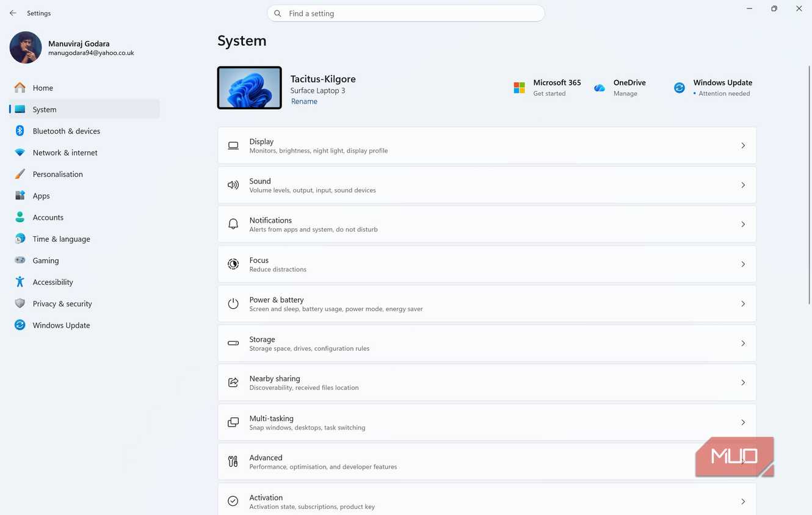This screenshot has height=515, width=812.
Task: Click the OneDrive cloud icon
Action: click(x=600, y=88)
